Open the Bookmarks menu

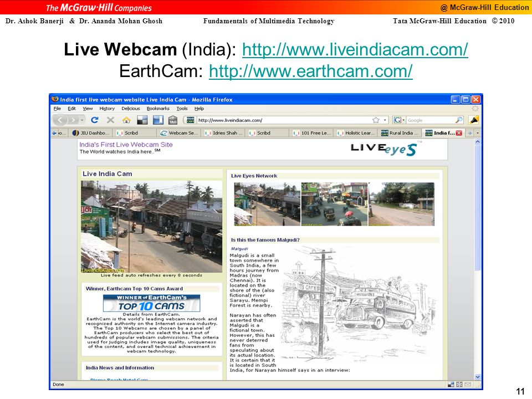[x=158, y=109]
